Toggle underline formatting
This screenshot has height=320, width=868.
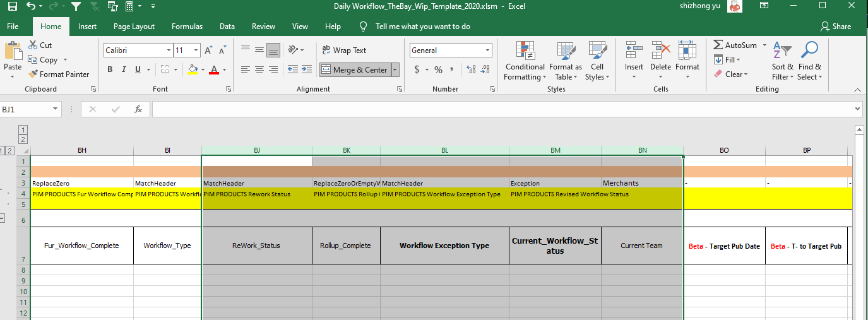pyautogui.click(x=138, y=69)
